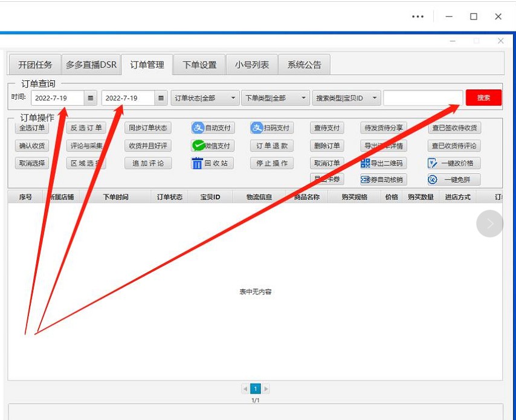Screen dimensions: 516x420
Task: Open the end date calendar picker
Action: click(x=161, y=98)
